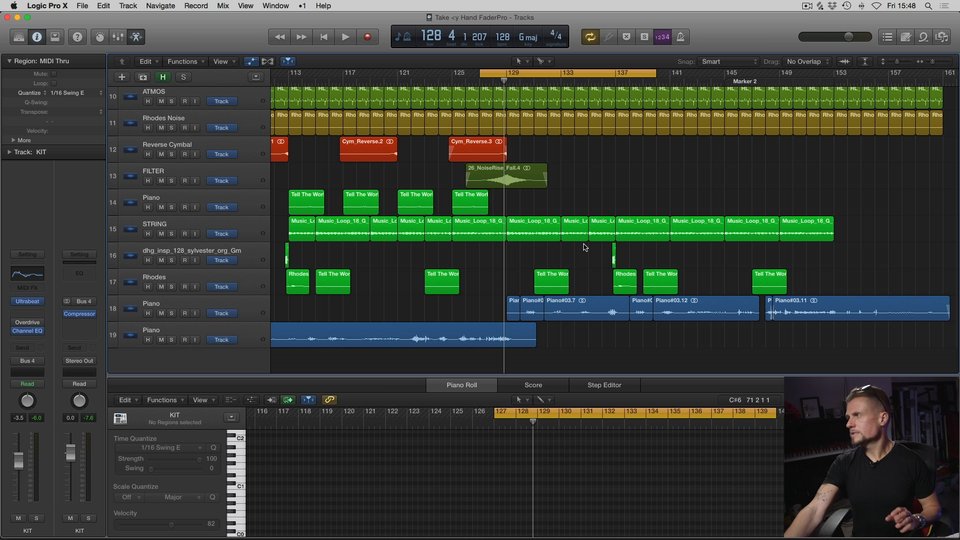Click Track button on Reverse Cymbal track

(x=221, y=154)
